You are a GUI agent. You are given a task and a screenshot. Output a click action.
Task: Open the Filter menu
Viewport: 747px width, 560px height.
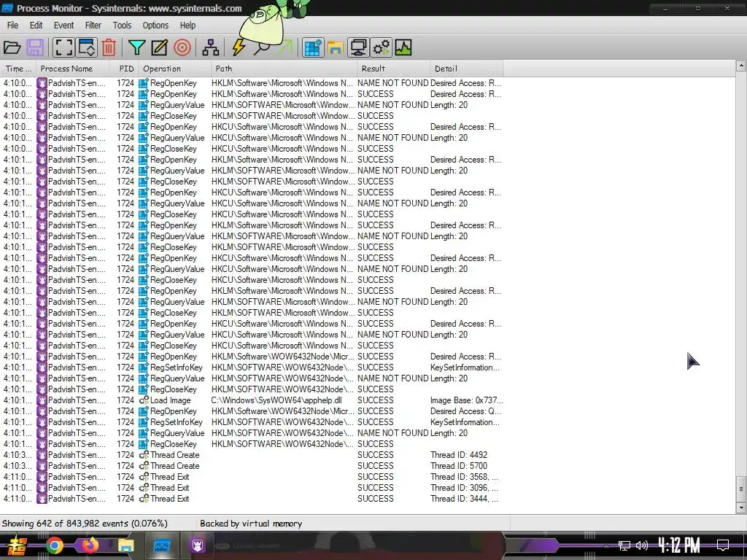point(93,26)
